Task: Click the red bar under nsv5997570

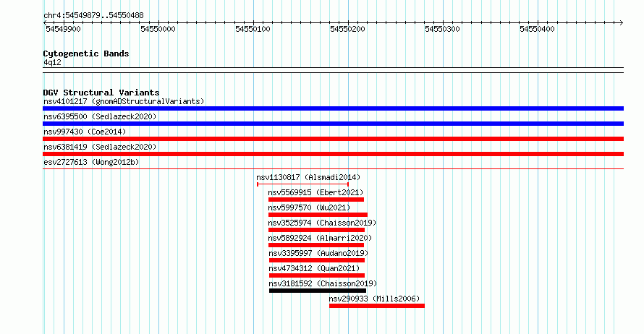Action: coord(318,215)
